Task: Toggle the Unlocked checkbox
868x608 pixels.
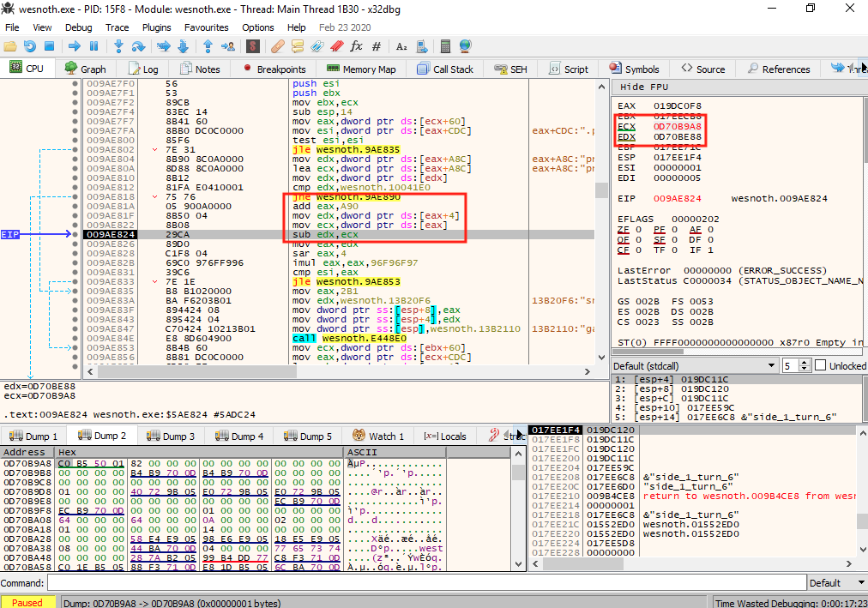Action: point(820,365)
